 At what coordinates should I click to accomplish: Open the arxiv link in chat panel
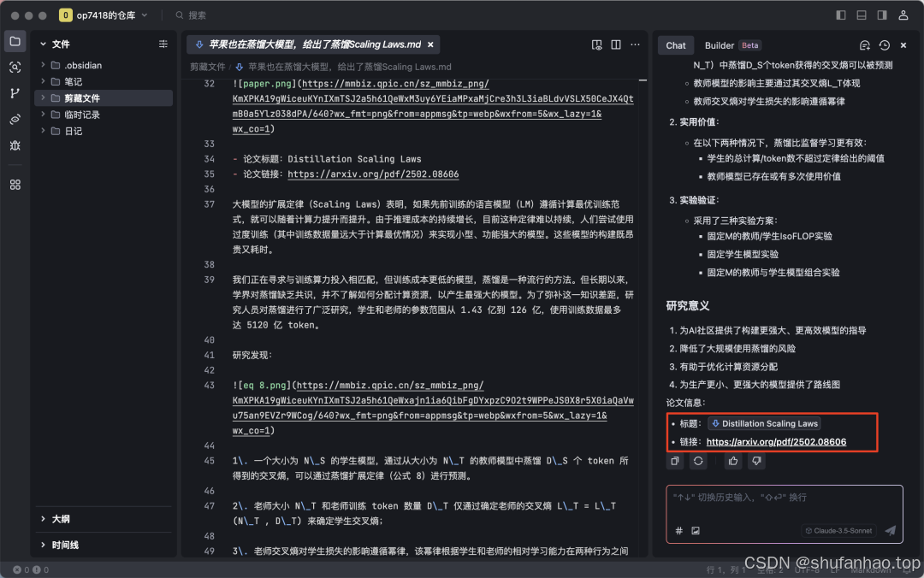tap(776, 442)
